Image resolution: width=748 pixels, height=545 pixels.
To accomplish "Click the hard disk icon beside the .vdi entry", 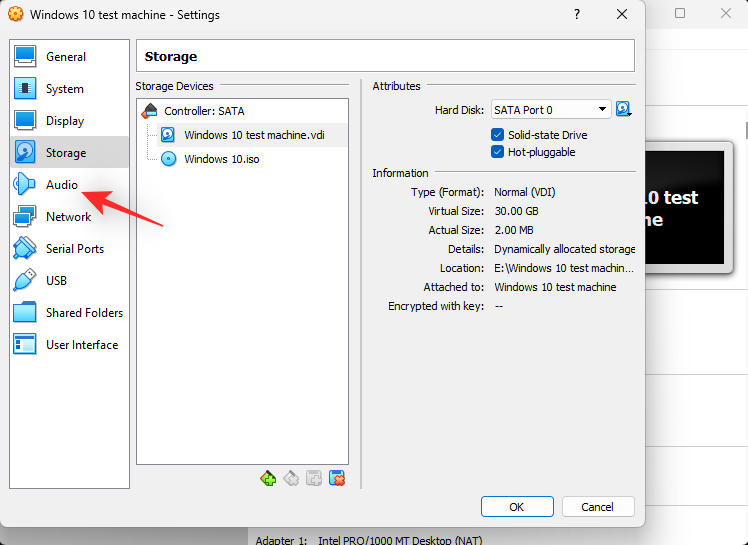I will coord(168,135).
